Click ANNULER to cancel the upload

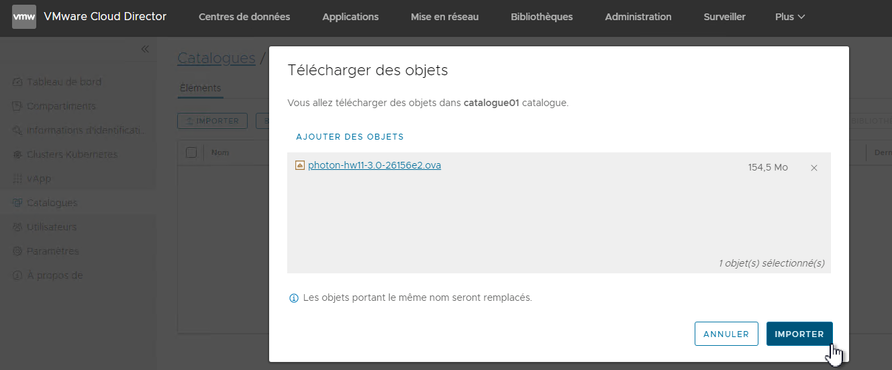coord(726,334)
